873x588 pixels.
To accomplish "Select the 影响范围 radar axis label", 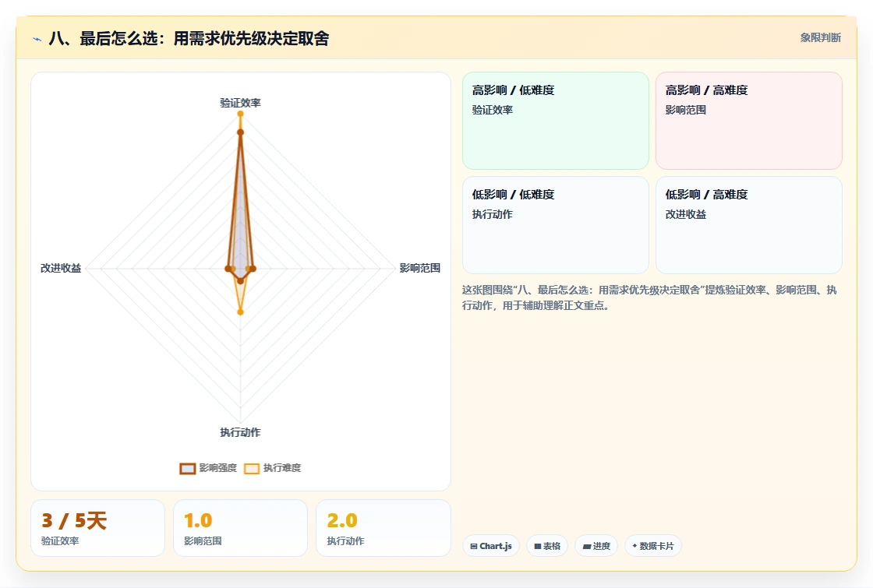I will click(x=420, y=268).
